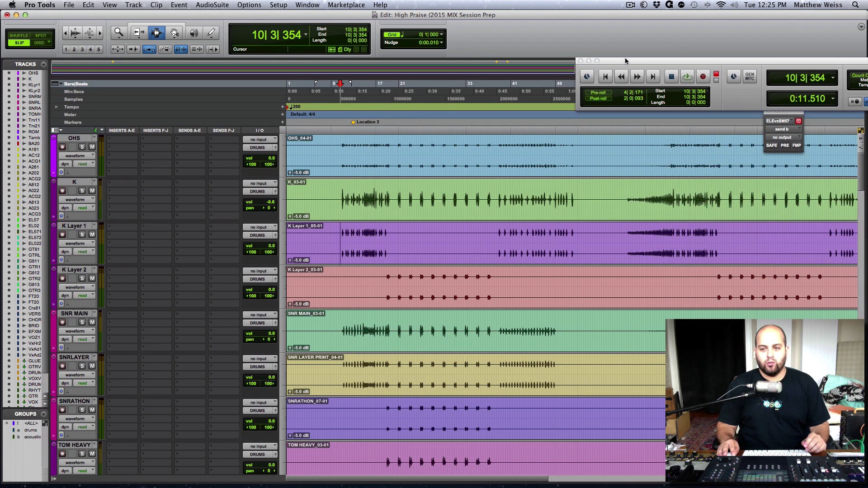868x488 pixels.
Task: Click Play button in Transport window
Action: 687,77
